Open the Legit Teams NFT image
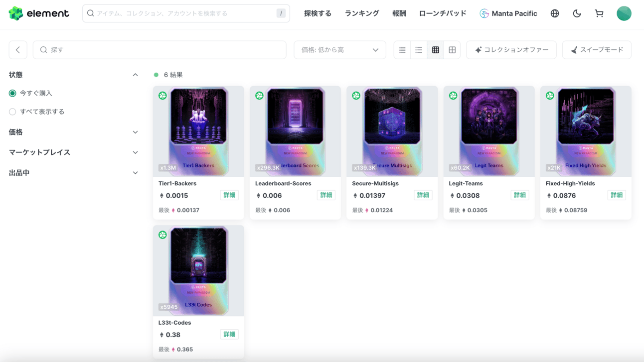Viewport: 644px width, 362px height. [489, 131]
